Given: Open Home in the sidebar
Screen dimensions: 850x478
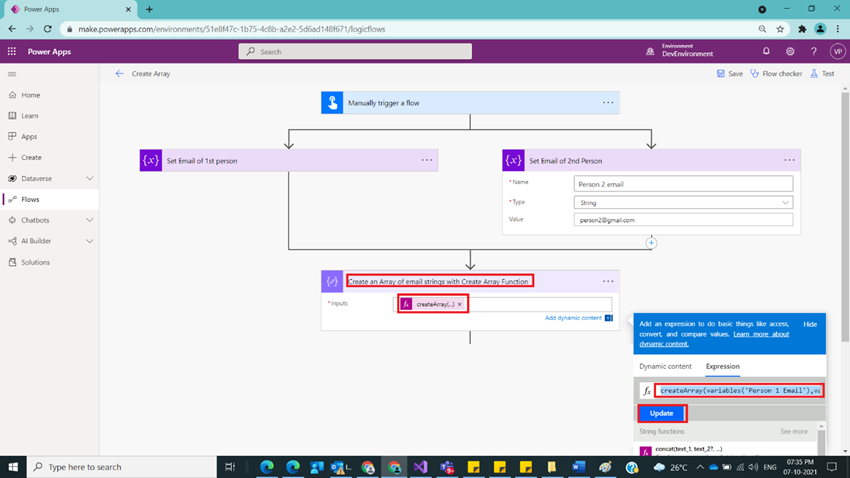Looking at the screenshot, I should 31,95.
